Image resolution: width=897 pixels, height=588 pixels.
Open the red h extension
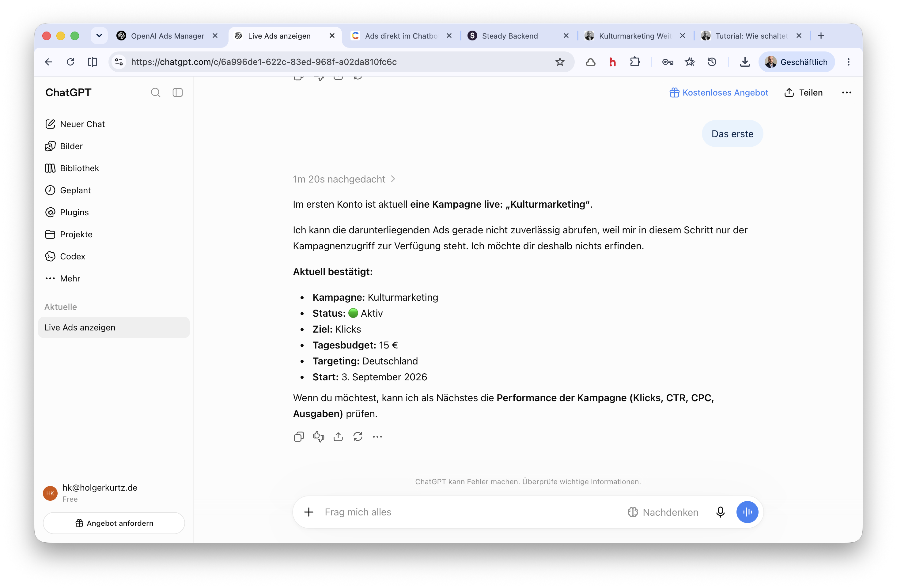click(613, 62)
